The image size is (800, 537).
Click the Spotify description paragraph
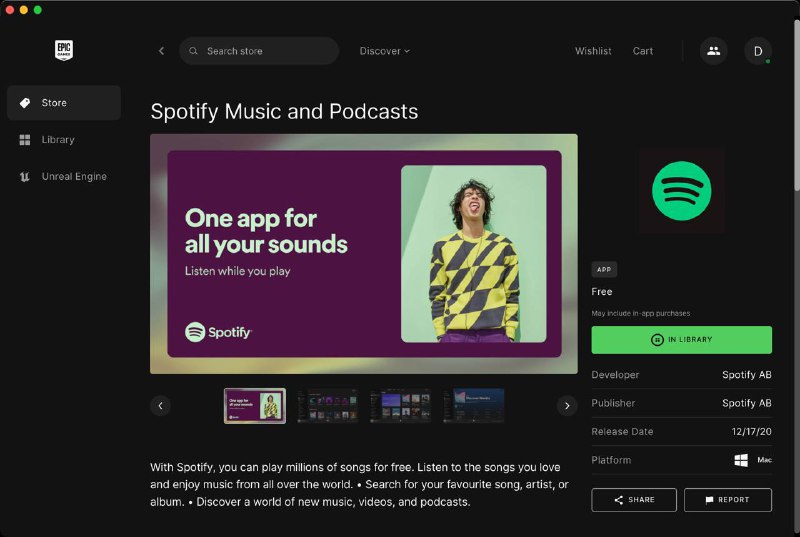359,484
